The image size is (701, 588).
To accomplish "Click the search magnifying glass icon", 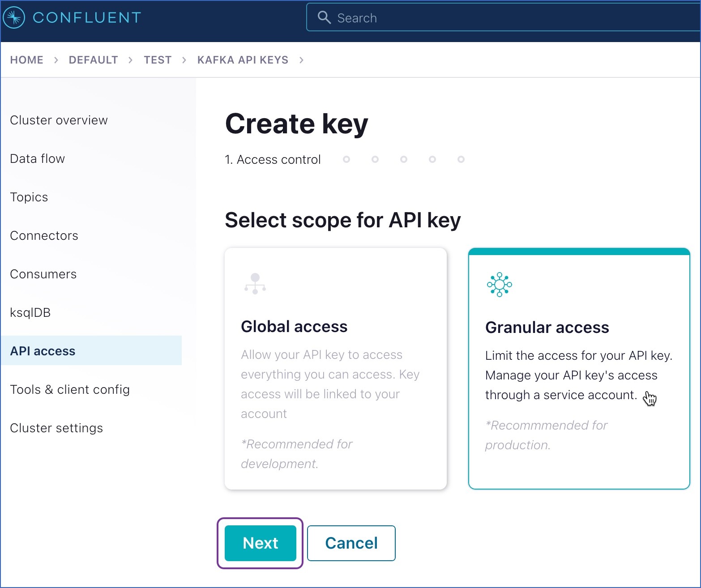I will coord(325,17).
